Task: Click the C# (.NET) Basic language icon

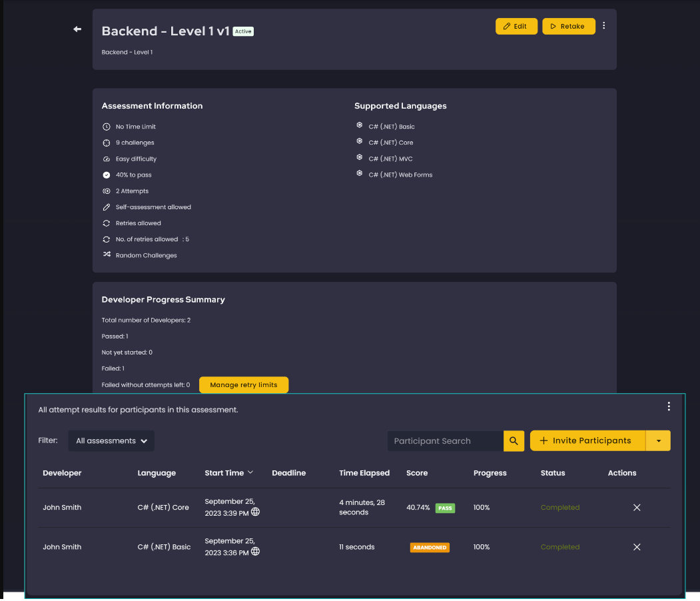Action: [x=360, y=125]
